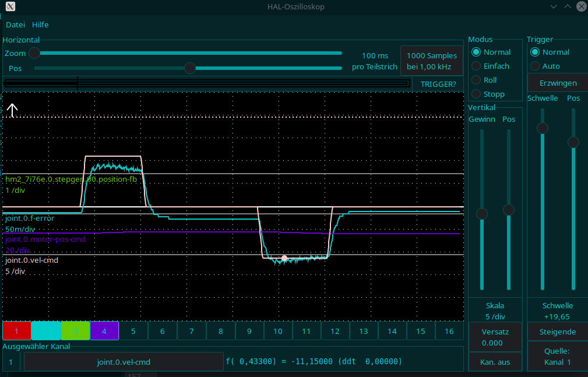Click the vertical Gewinn slider handle
588x377 pixels.
482,214
